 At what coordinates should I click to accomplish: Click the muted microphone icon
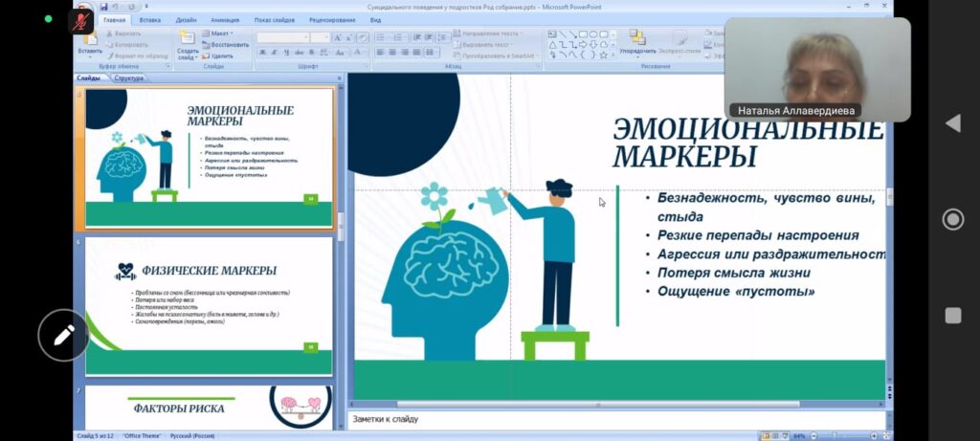[80, 21]
